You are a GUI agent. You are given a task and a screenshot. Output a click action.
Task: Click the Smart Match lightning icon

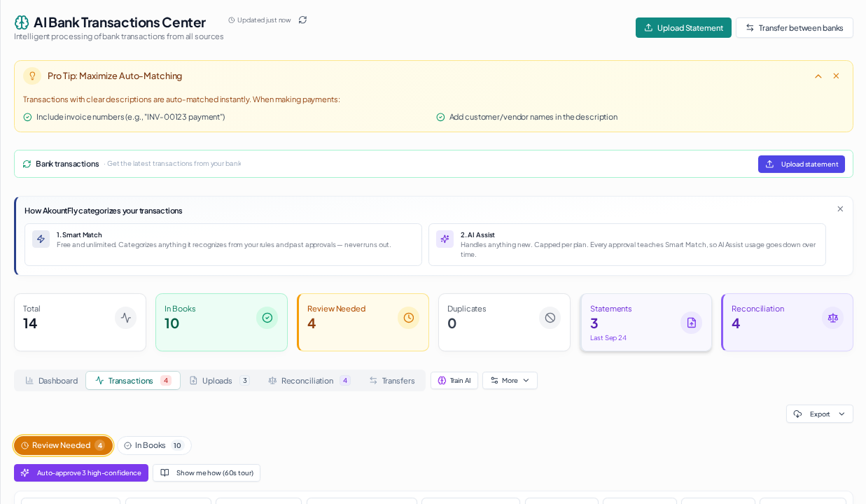pos(41,239)
